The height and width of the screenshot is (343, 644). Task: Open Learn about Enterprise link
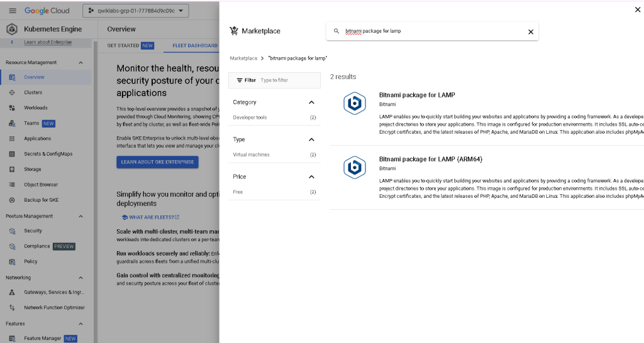48,42
